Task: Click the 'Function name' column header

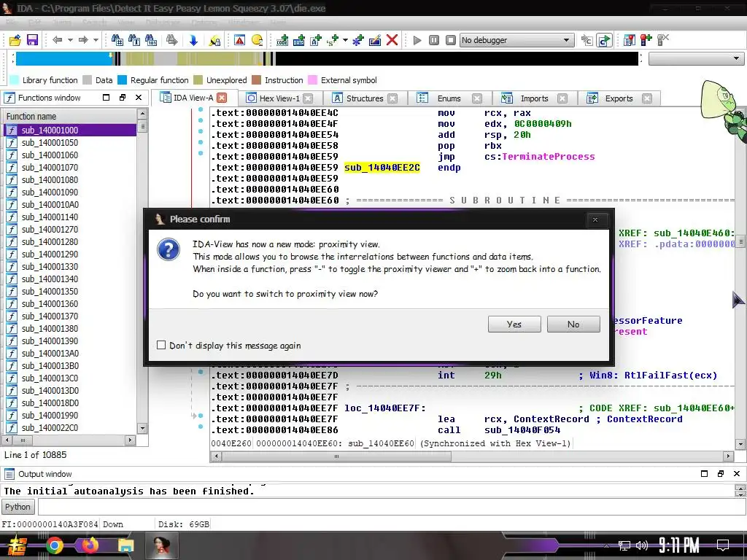Action: click(x=70, y=116)
